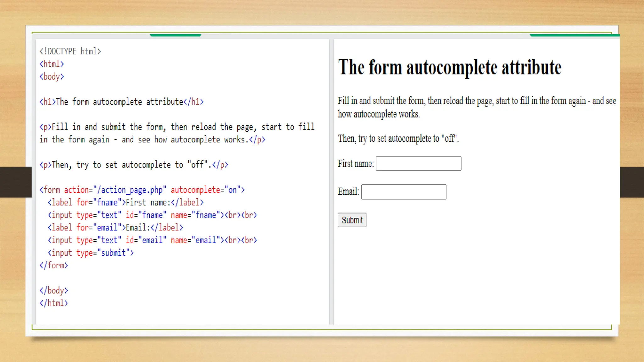Click the autocomplete="on" attribute in the form tag
Screen dimensions: 644x362
coord(206,190)
